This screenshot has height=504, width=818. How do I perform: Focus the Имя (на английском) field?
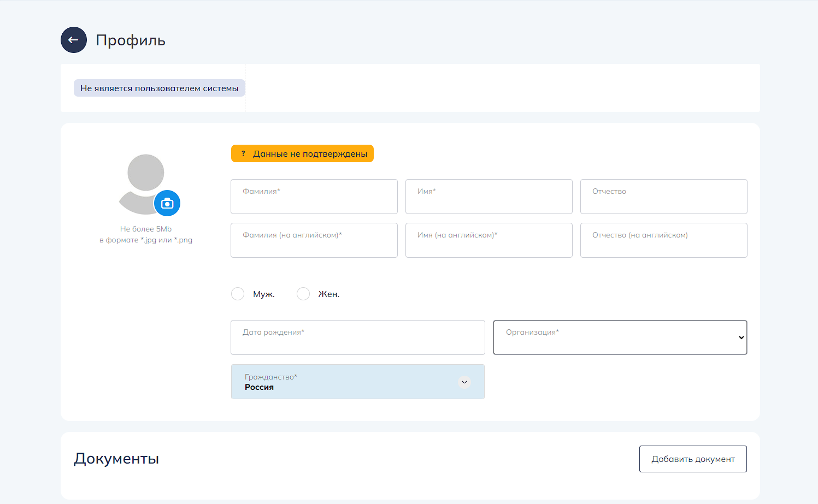[x=489, y=240]
